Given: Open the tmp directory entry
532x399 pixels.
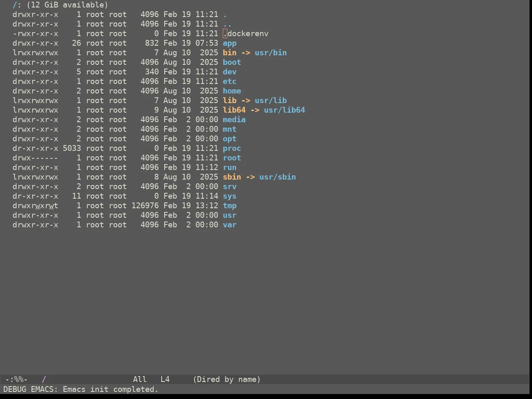Looking at the screenshot, I should [x=229, y=206].
